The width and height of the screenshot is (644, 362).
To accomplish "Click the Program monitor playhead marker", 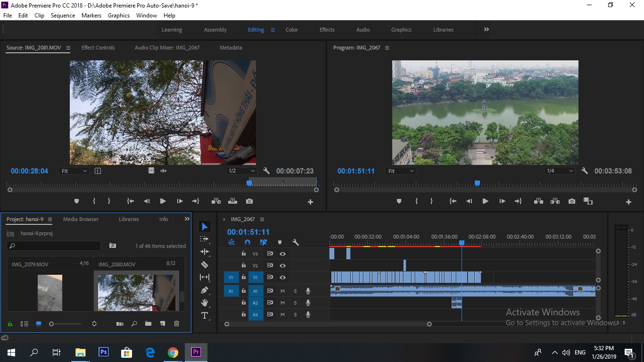I will (x=477, y=183).
